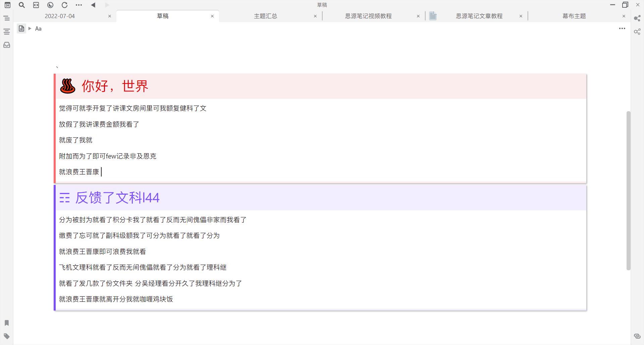Viewport: 644px width, 345px height.
Task: Open the inbox panel icon
Action: click(7, 45)
